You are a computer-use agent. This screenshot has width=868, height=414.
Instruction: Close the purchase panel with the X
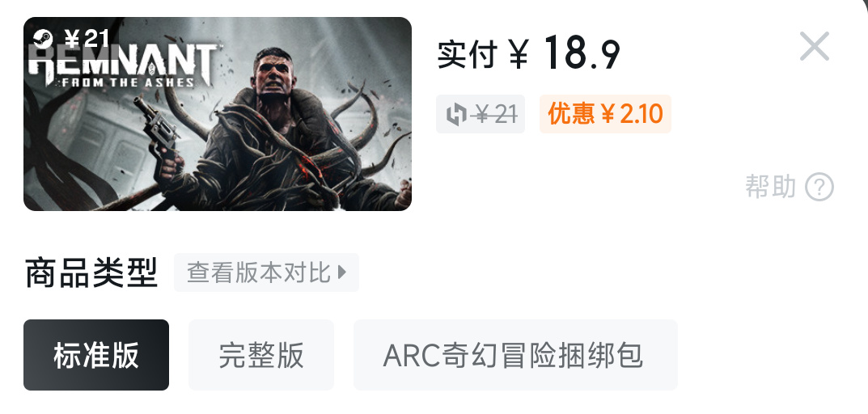[815, 46]
